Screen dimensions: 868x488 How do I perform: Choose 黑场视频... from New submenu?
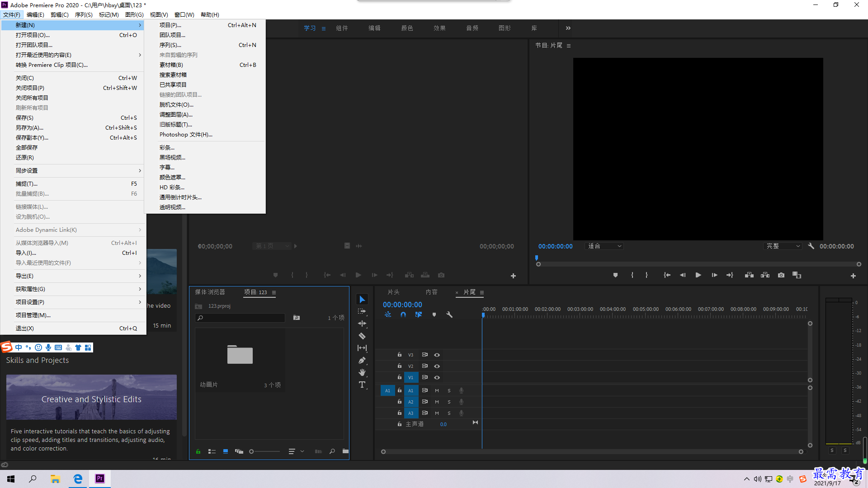tap(205, 158)
